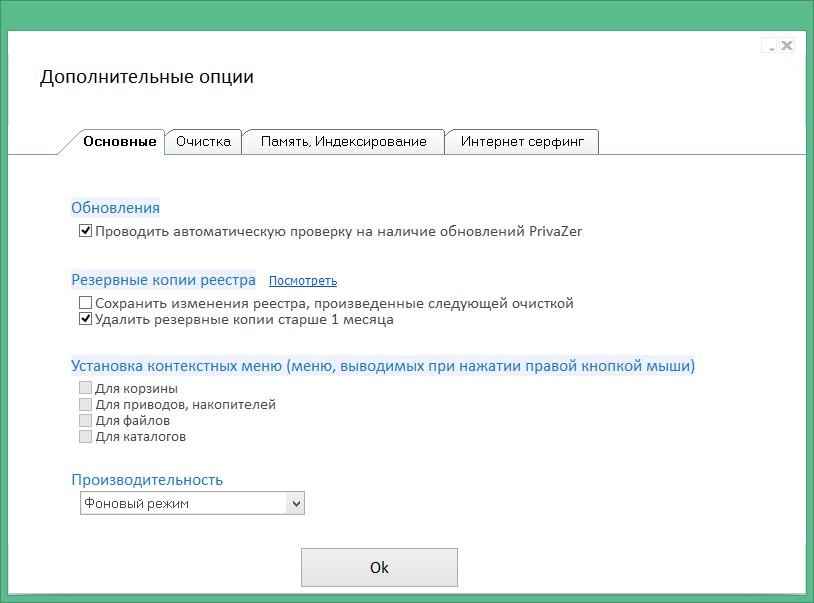This screenshot has height=603, width=814.
Task: Click the dropdown arrow showing Фоновый режим
Action: pos(295,503)
